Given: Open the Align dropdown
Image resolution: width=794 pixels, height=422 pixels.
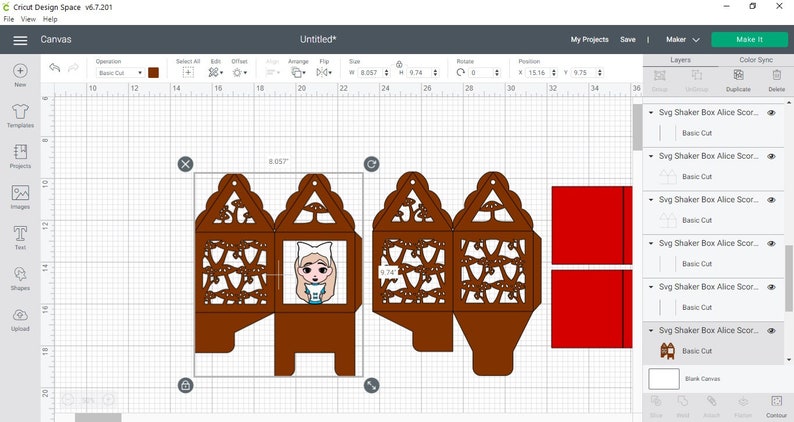Looking at the screenshot, I should click(272, 72).
